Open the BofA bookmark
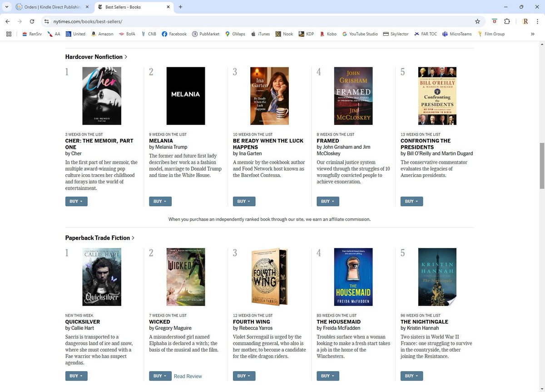This screenshot has width=545, height=392. coord(127,34)
